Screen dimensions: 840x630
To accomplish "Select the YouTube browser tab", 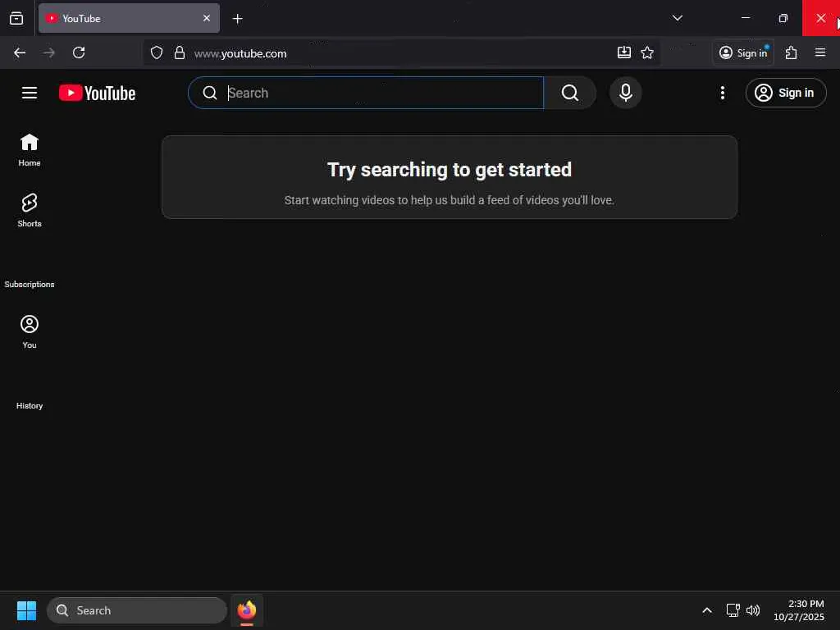I will pos(129,18).
